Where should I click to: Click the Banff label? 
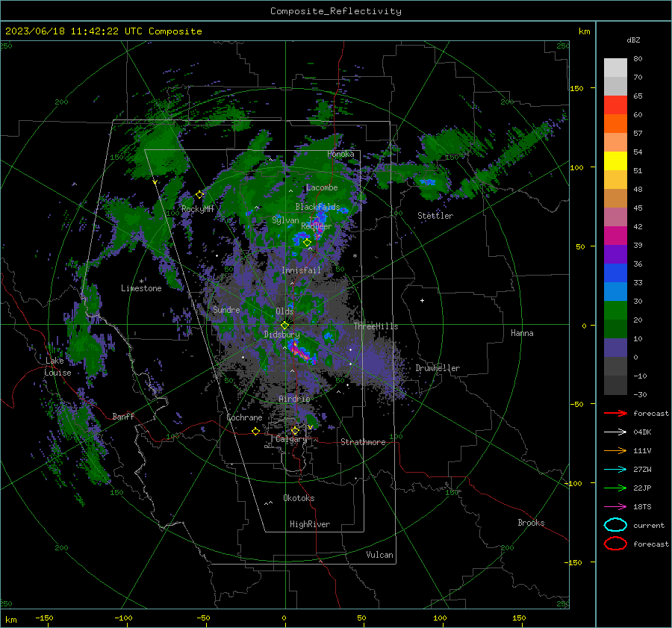pyautogui.click(x=123, y=416)
